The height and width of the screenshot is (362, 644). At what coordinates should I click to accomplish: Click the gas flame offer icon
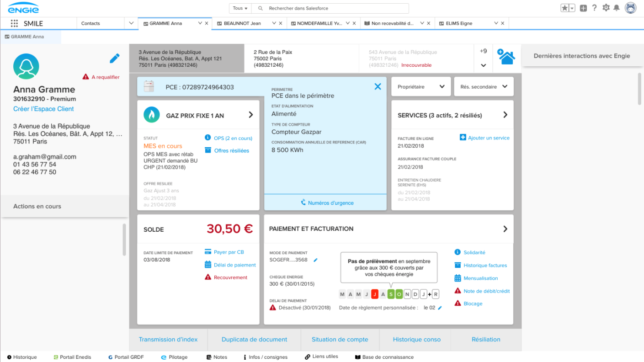(152, 115)
